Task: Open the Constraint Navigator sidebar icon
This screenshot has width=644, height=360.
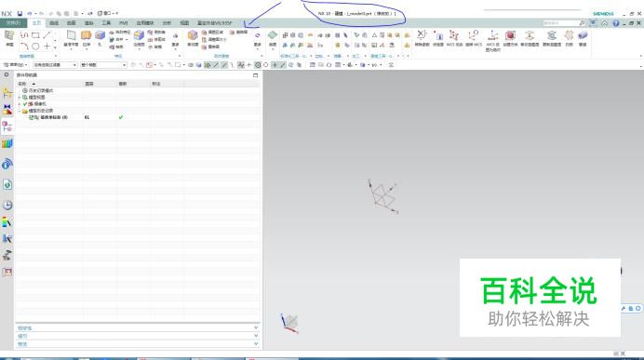Action: coord(7,109)
